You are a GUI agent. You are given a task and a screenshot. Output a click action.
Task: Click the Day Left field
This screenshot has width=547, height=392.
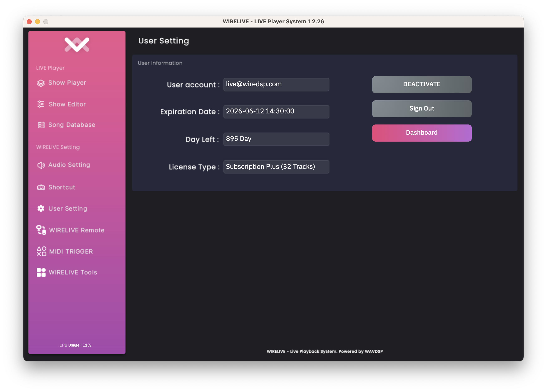[x=276, y=139]
